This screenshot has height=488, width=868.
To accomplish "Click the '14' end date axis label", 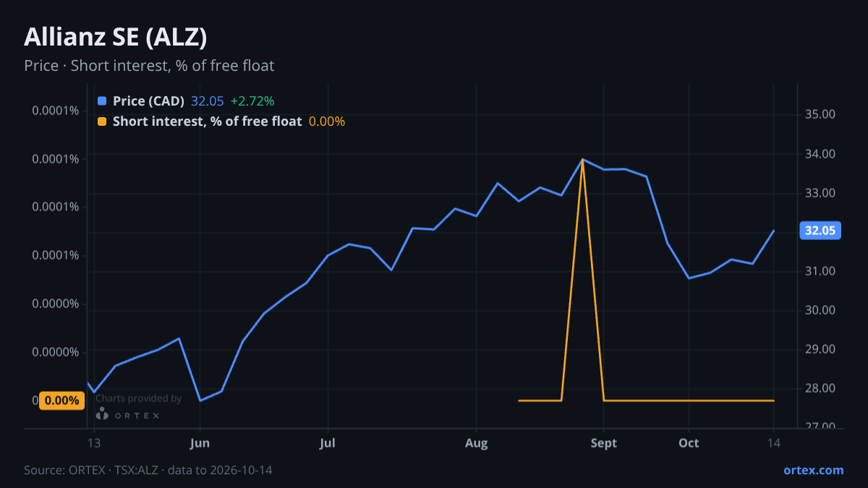I will tap(773, 443).
